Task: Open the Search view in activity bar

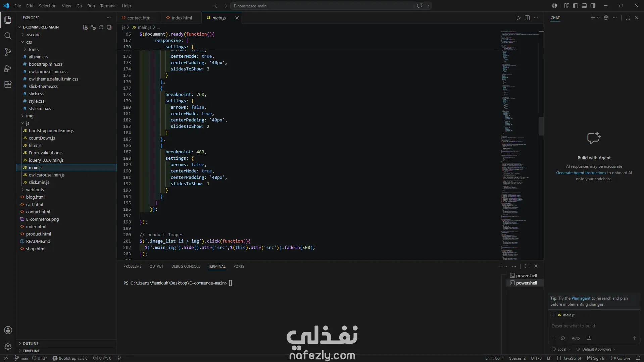Action: 8,36
